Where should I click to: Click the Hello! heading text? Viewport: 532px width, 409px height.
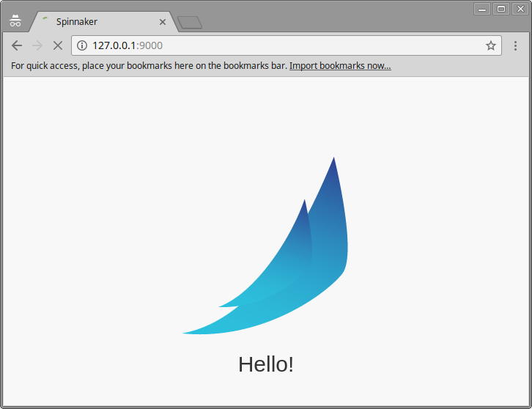point(266,364)
